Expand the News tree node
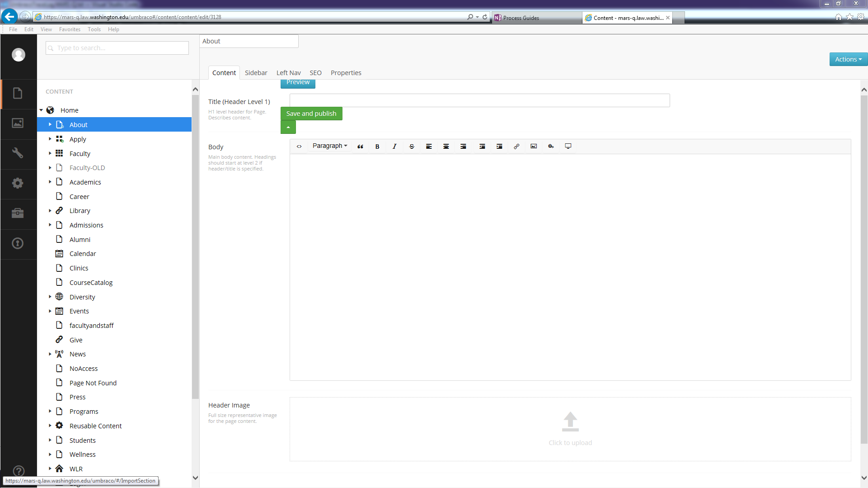This screenshot has width=868, height=488. click(x=50, y=354)
